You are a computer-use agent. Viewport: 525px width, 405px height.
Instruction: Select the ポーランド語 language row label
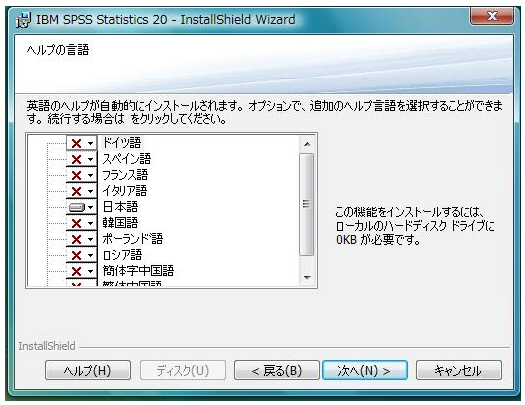[x=133, y=239]
